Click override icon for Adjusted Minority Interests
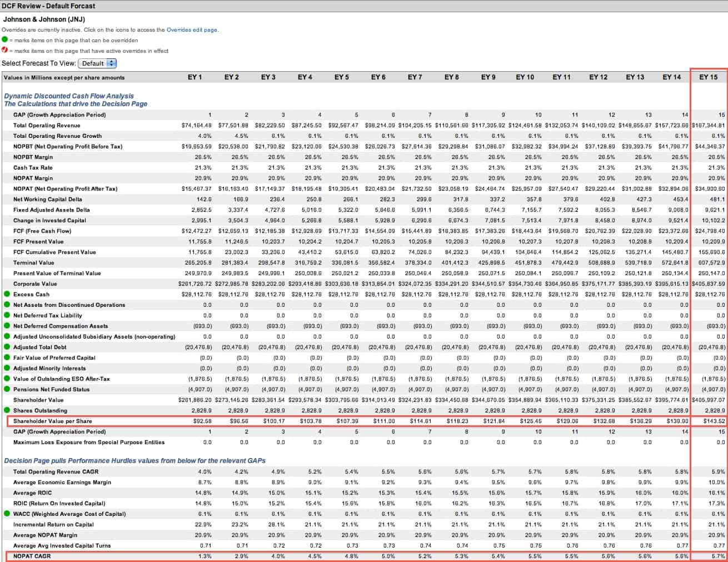 pyautogui.click(x=7, y=368)
